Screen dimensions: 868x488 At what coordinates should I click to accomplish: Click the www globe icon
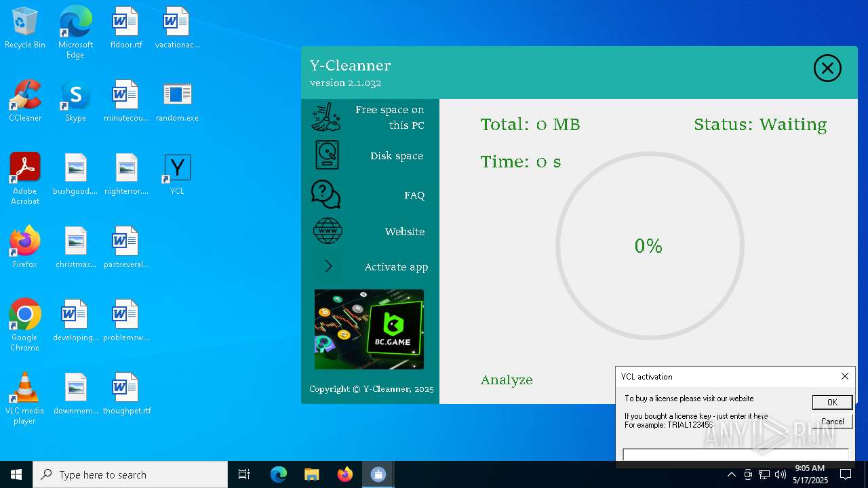pos(328,231)
